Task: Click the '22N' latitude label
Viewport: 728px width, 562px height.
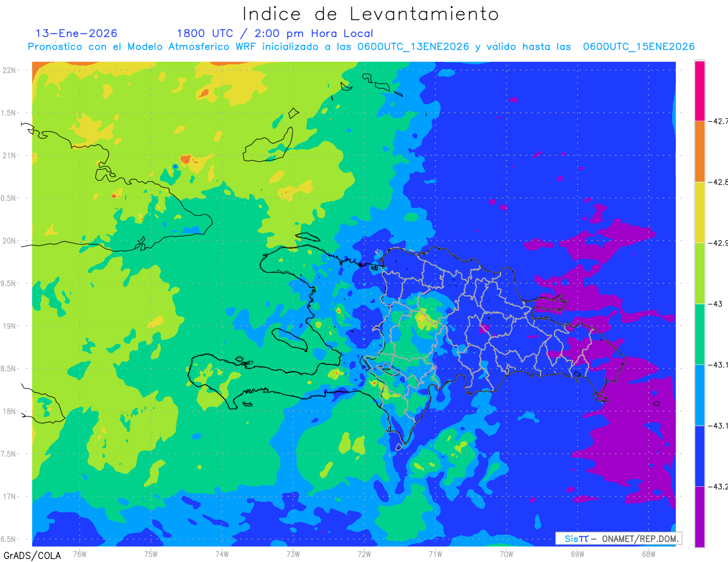Action: (10, 70)
